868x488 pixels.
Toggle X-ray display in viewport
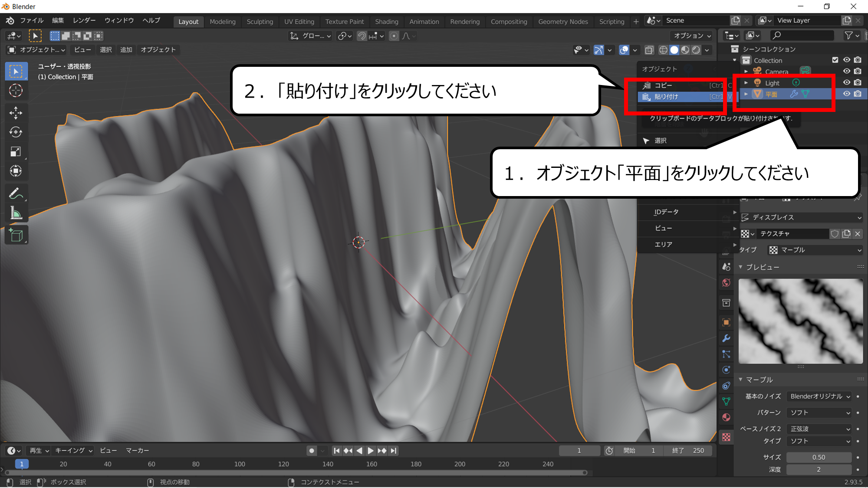[x=649, y=50]
